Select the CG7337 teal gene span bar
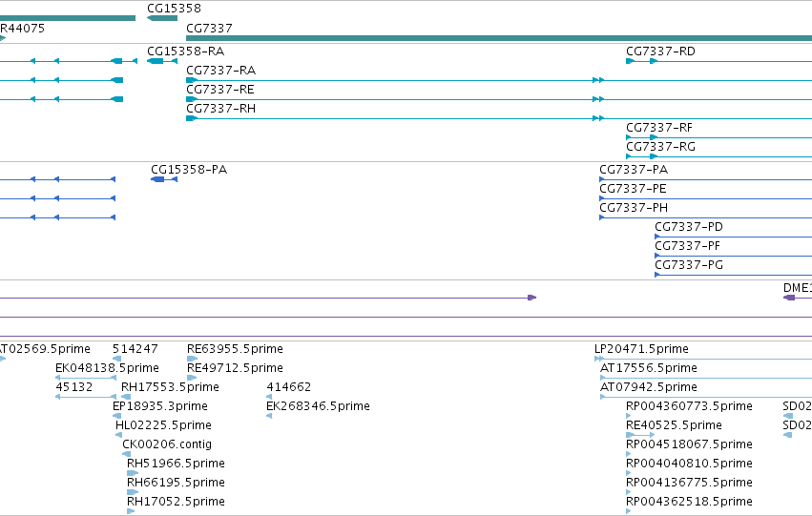 click(499, 38)
